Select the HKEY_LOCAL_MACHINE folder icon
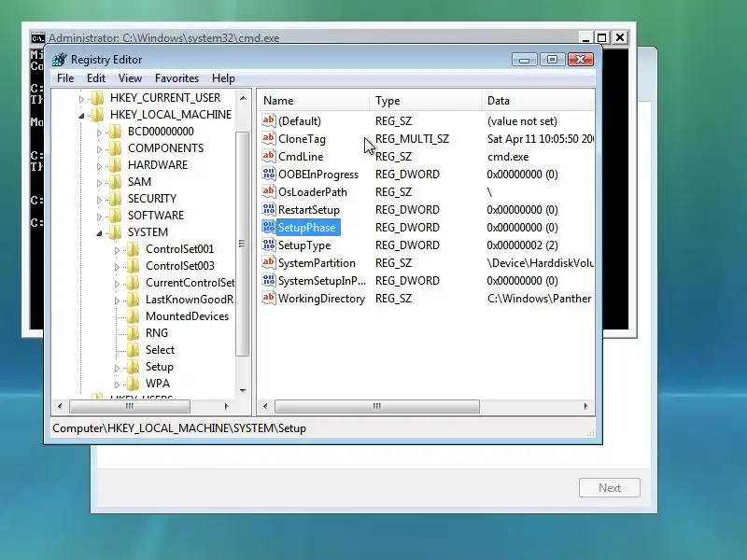 pos(98,114)
